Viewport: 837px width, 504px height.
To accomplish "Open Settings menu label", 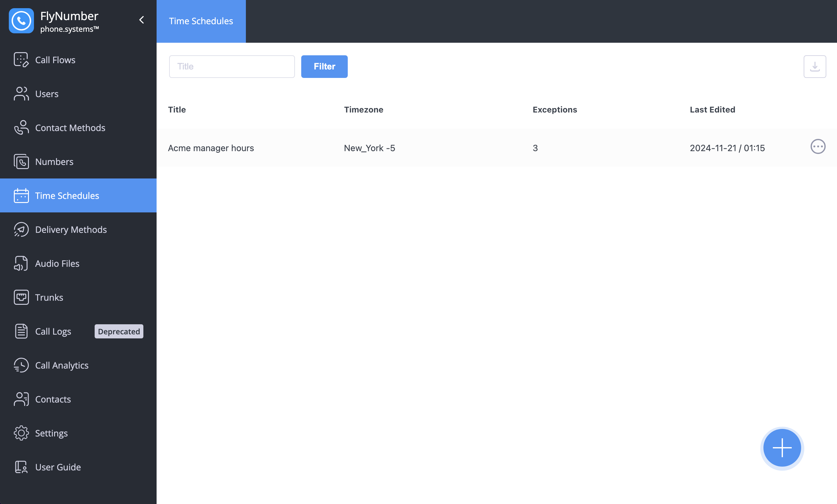I will click(52, 433).
